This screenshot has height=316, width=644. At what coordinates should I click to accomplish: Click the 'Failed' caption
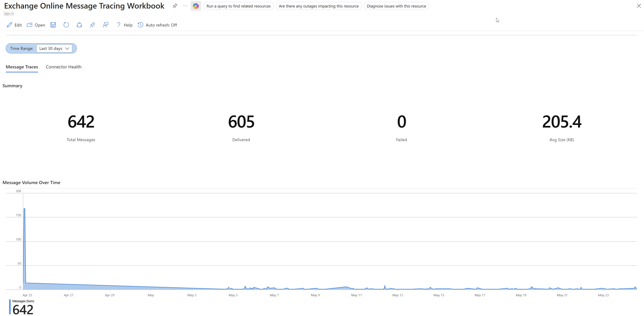401,140
